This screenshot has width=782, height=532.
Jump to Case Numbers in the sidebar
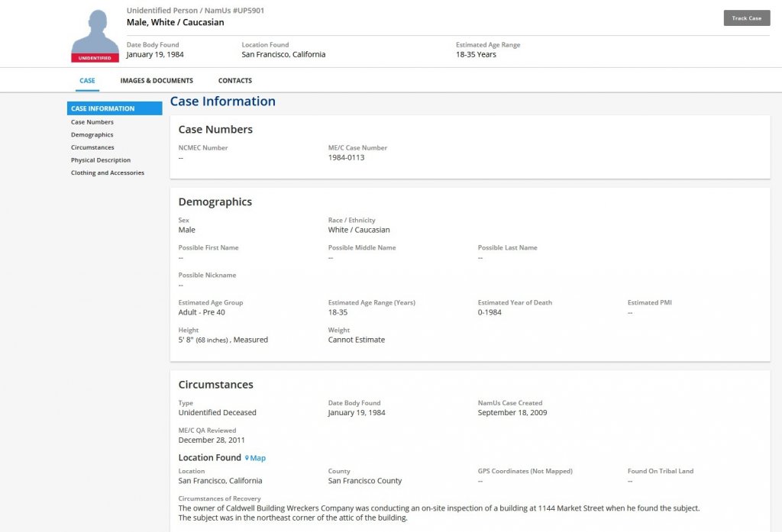(x=92, y=122)
